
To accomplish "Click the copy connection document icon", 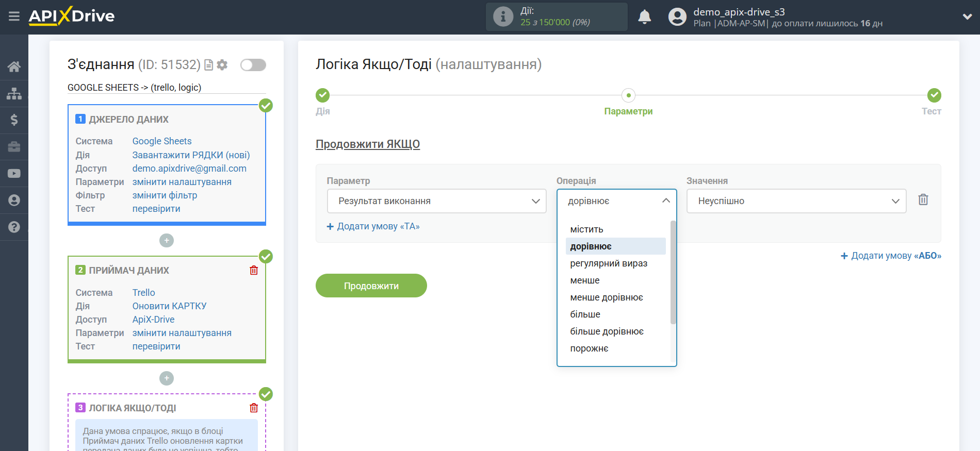I will [x=209, y=65].
